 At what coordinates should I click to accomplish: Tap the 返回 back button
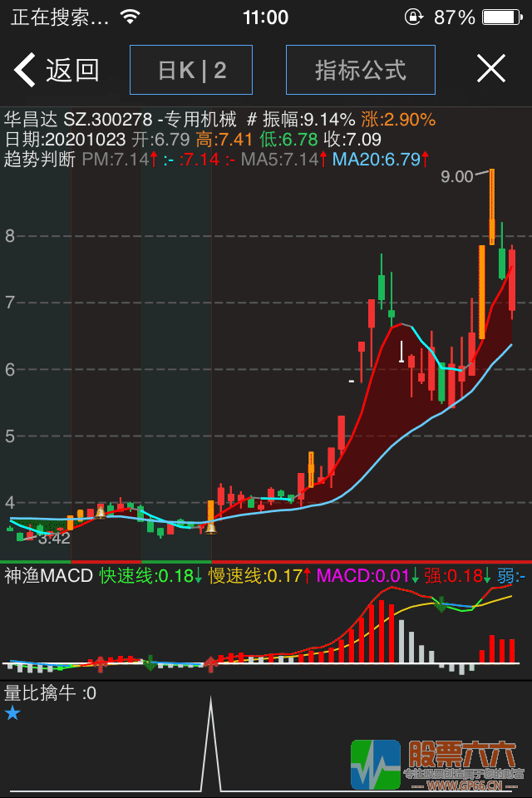[56, 70]
